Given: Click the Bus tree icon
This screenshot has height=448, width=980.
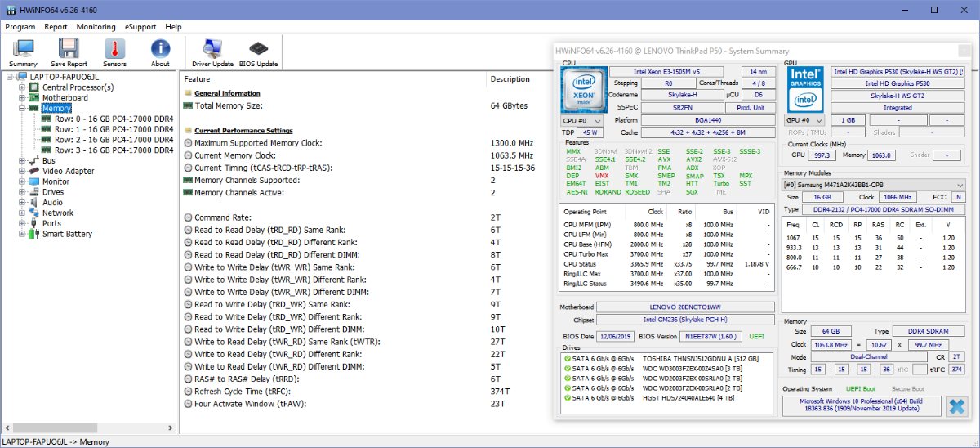Looking at the screenshot, I should (34, 161).
